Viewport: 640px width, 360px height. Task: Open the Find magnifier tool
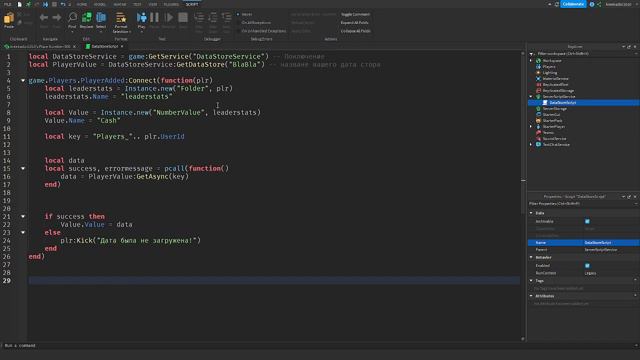click(72, 17)
